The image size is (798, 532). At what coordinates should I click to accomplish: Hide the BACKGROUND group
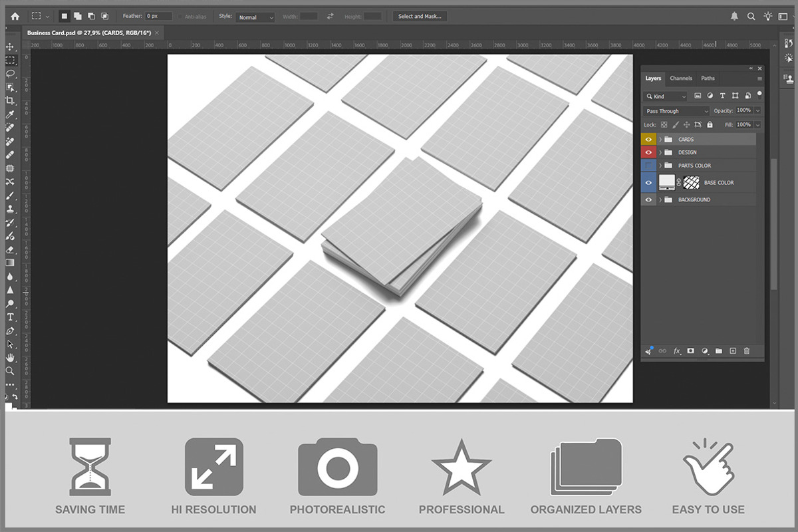(x=648, y=199)
